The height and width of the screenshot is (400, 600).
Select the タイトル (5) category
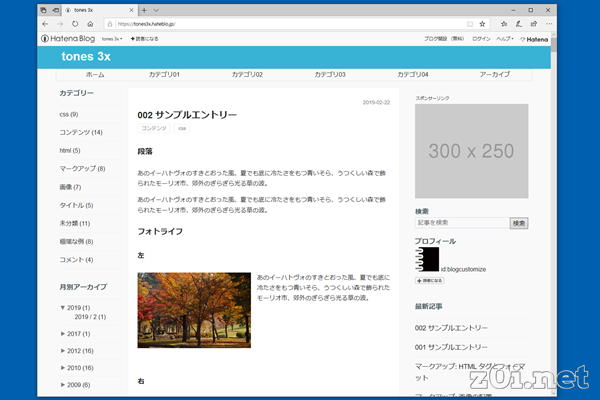[76, 205]
